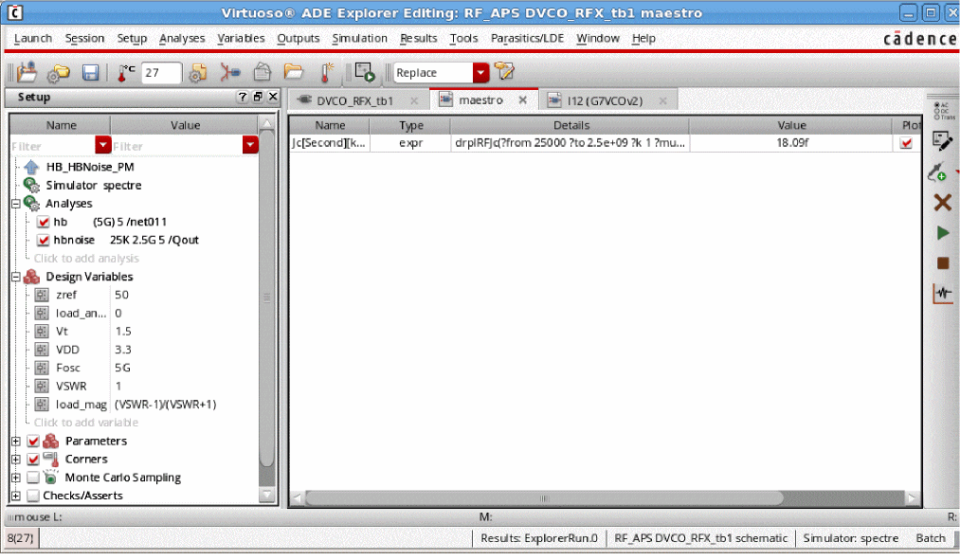
Task: Click the add probe output icon
Action: point(938,172)
